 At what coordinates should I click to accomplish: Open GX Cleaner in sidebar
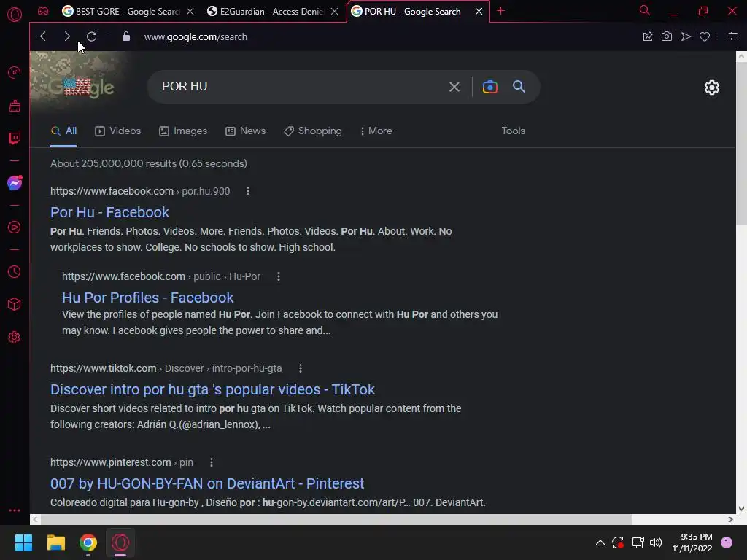tap(15, 106)
